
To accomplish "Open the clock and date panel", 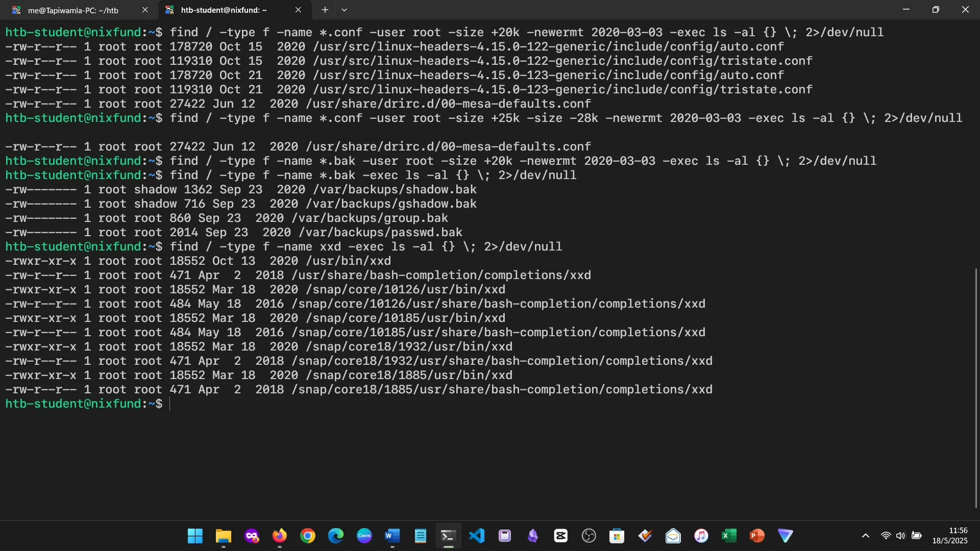I will pos(949,536).
